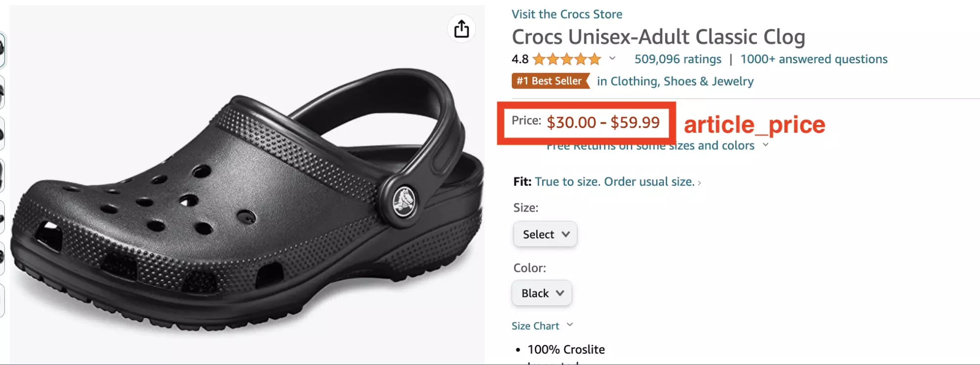
Task: View 1000+ answered questions
Action: [x=814, y=59]
